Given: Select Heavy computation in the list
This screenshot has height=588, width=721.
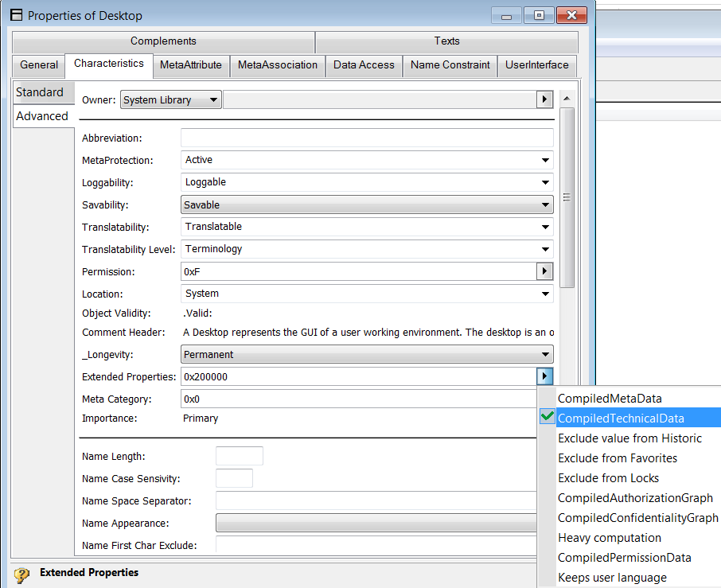Looking at the screenshot, I should point(610,538).
